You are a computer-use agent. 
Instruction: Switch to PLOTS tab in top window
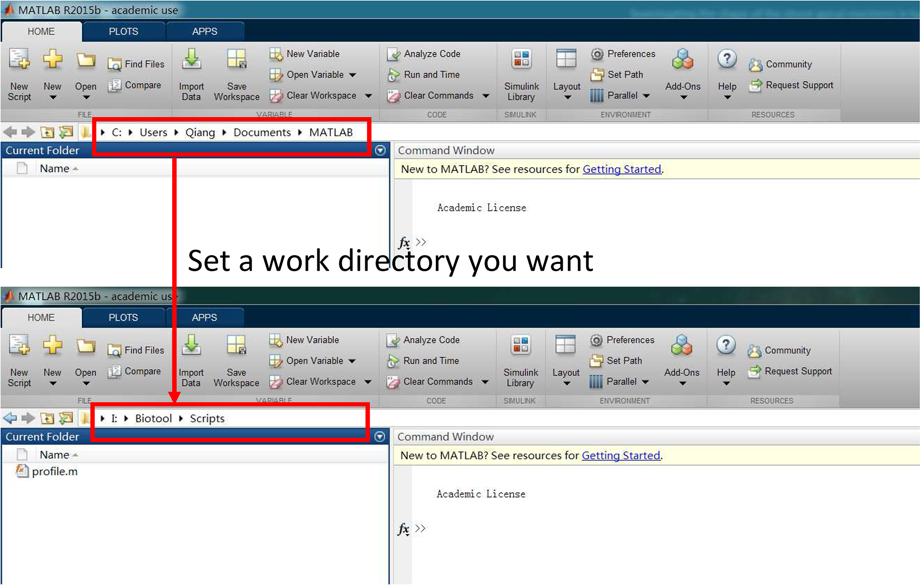click(123, 32)
